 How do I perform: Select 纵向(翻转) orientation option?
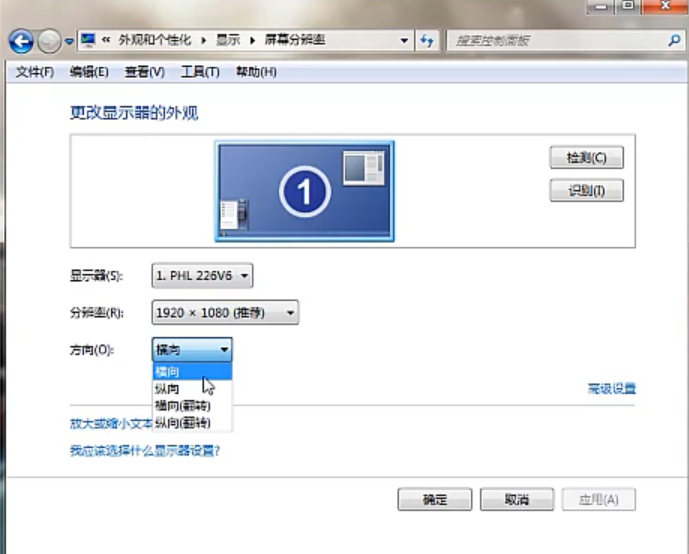(181, 423)
